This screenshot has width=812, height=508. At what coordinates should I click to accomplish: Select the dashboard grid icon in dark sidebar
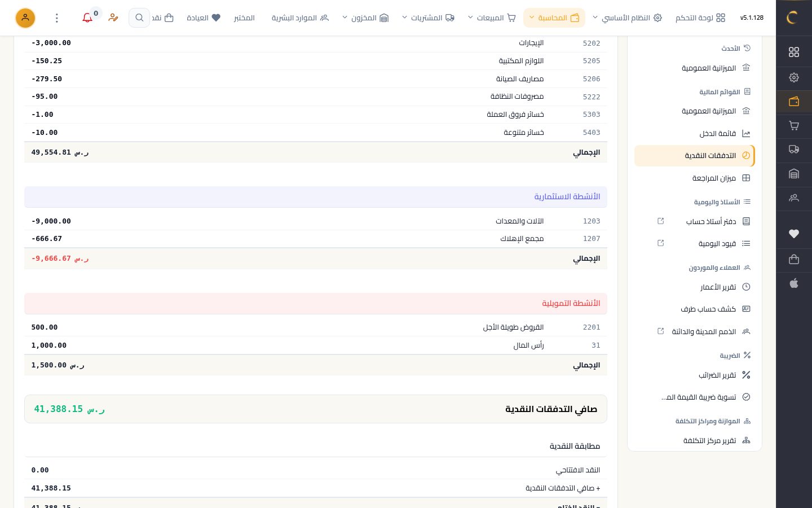pos(794,52)
